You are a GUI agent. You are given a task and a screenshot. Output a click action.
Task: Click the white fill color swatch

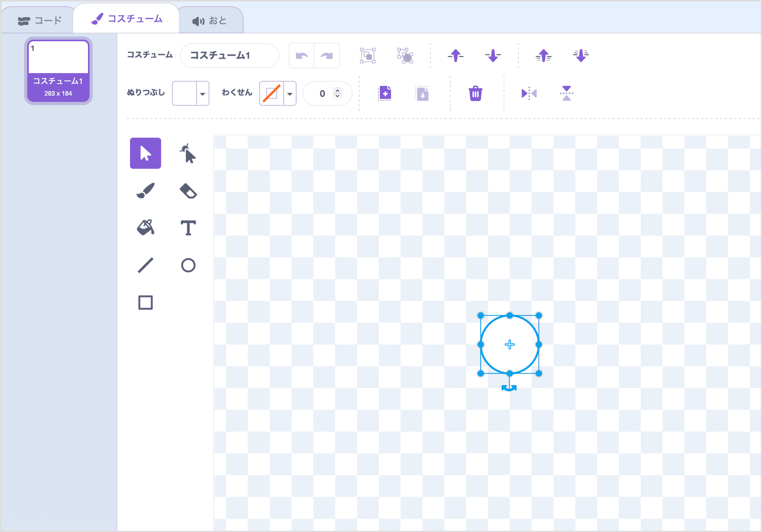184,93
